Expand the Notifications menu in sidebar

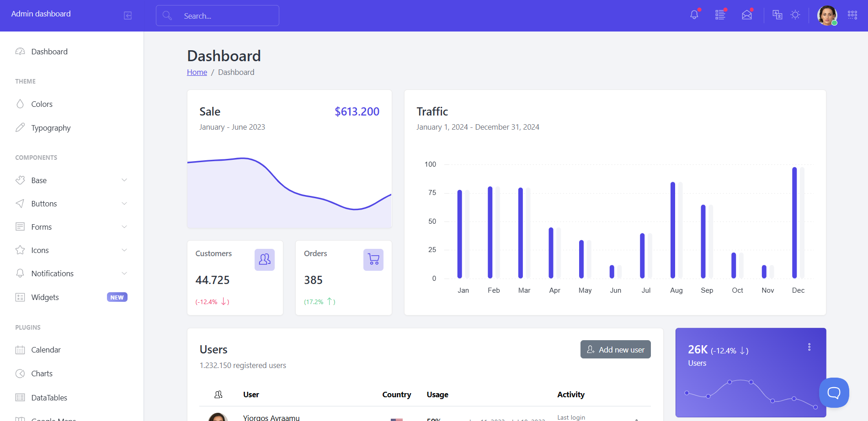(x=52, y=273)
